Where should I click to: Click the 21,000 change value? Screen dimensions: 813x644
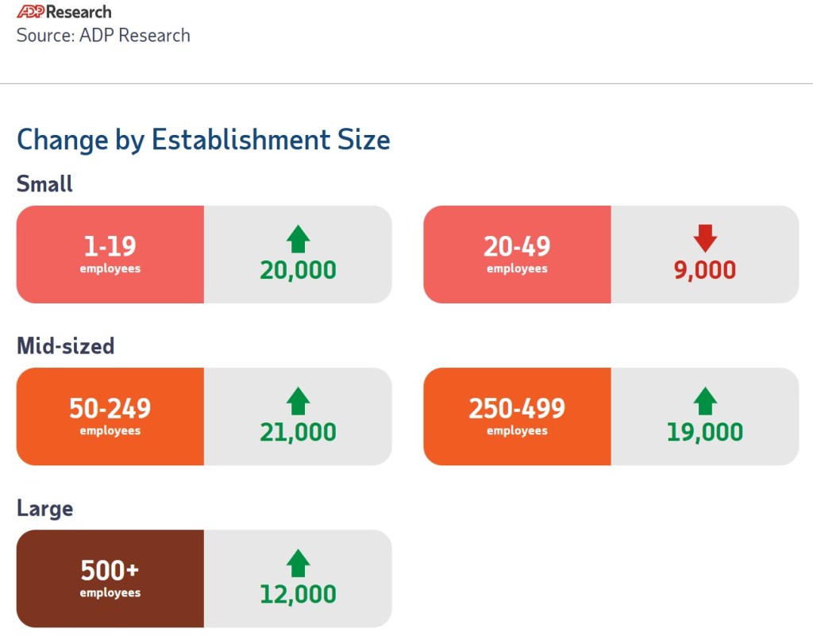[298, 432]
